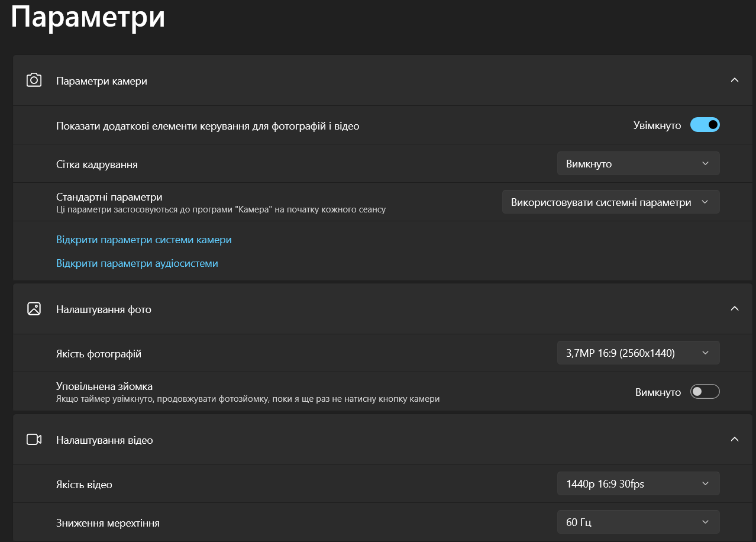The image size is (756, 542).
Task: Open the Відкрити параметри аудіосистеми link
Action: (137, 263)
